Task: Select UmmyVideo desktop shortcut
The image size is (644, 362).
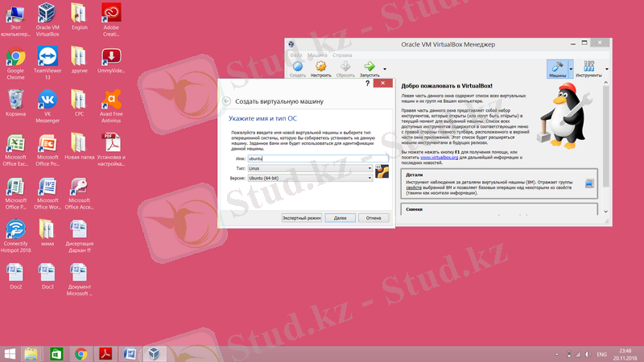Action: (111, 60)
